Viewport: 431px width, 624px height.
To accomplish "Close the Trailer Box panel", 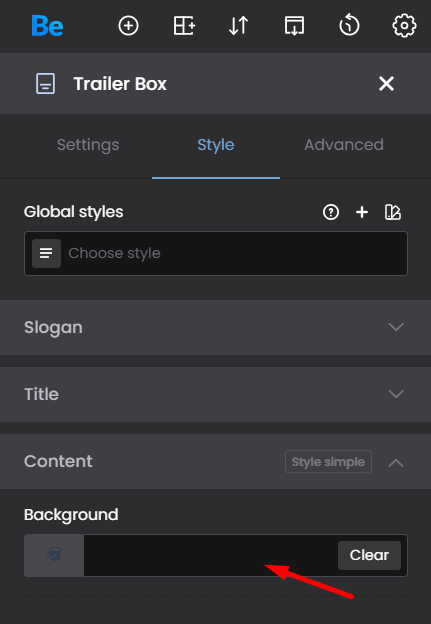I will [x=386, y=84].
